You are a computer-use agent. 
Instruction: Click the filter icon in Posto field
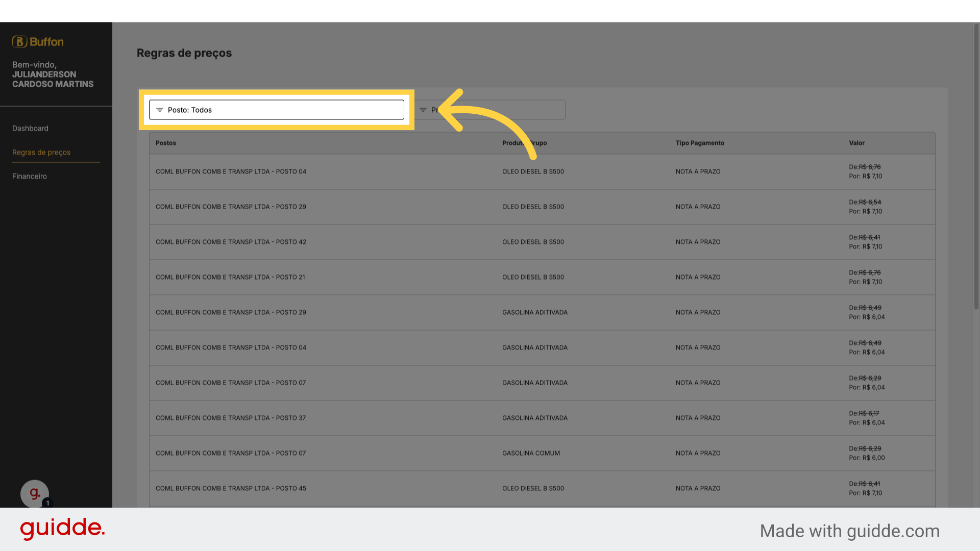point(160,110)
